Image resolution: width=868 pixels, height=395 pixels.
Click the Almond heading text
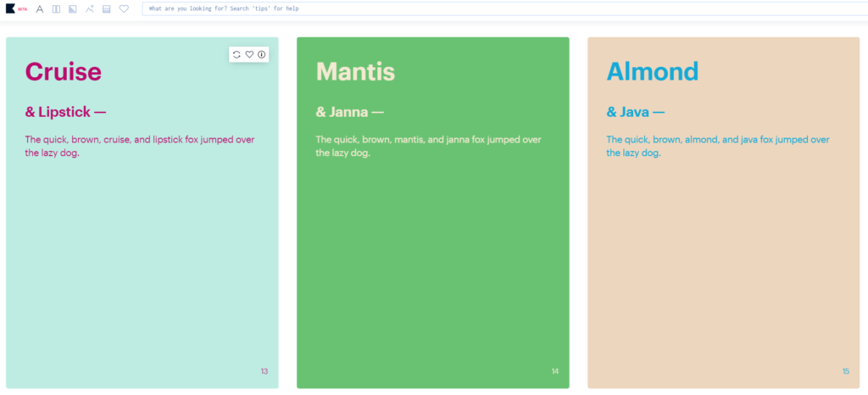[x=653, y=71]
